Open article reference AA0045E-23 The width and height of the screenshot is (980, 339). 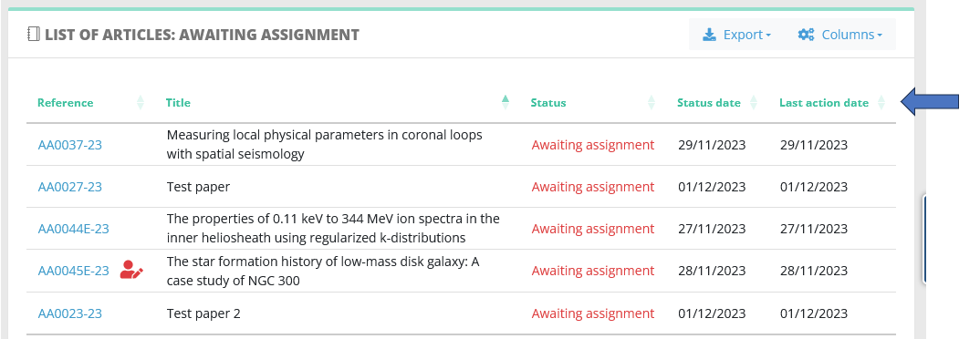[74, 271]
